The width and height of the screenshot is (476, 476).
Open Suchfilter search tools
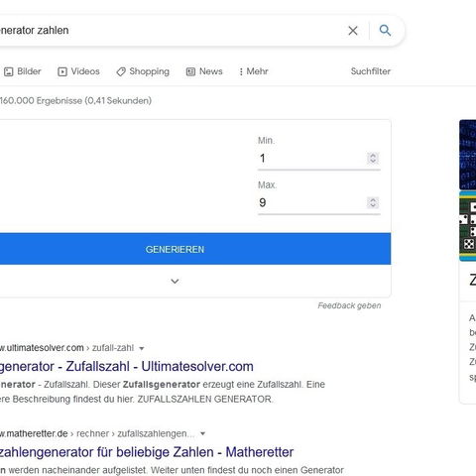371,71
